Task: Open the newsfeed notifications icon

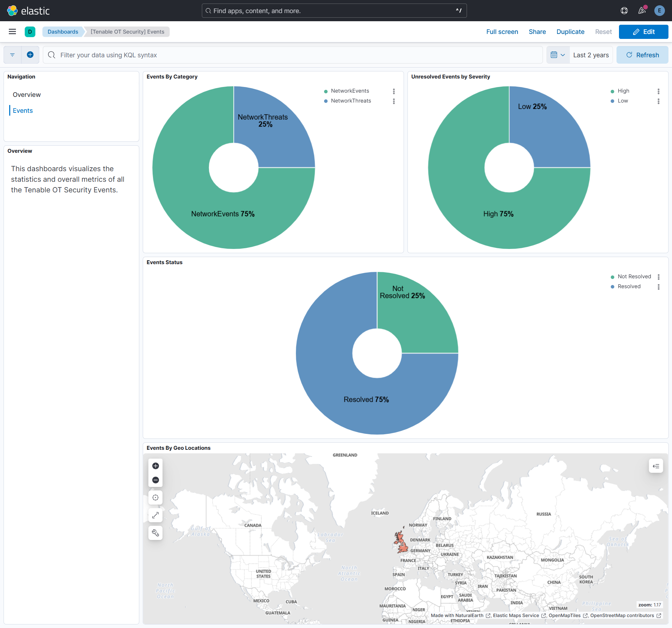Action: point(642,11)
